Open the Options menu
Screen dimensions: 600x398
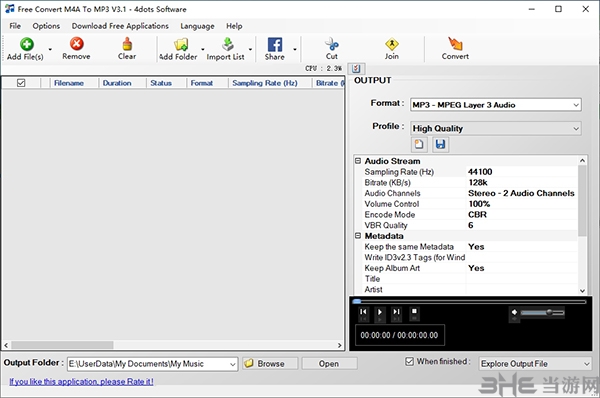tap(46, 26)
